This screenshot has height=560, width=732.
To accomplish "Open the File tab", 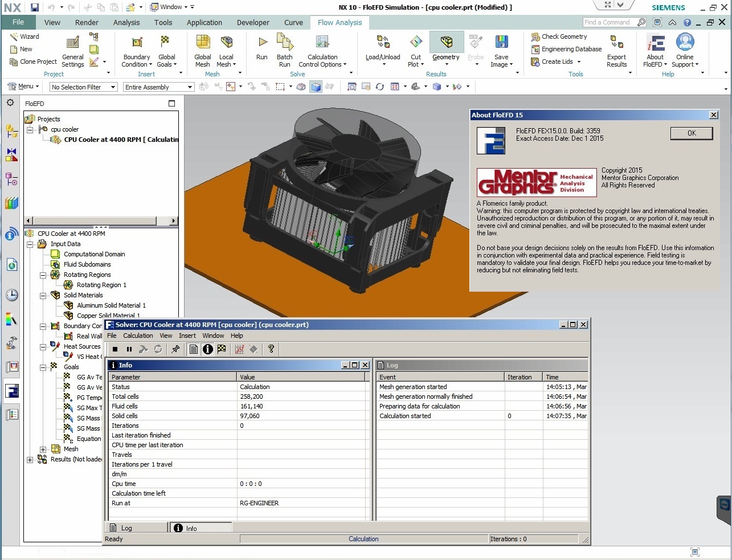I will pos(18,22).
